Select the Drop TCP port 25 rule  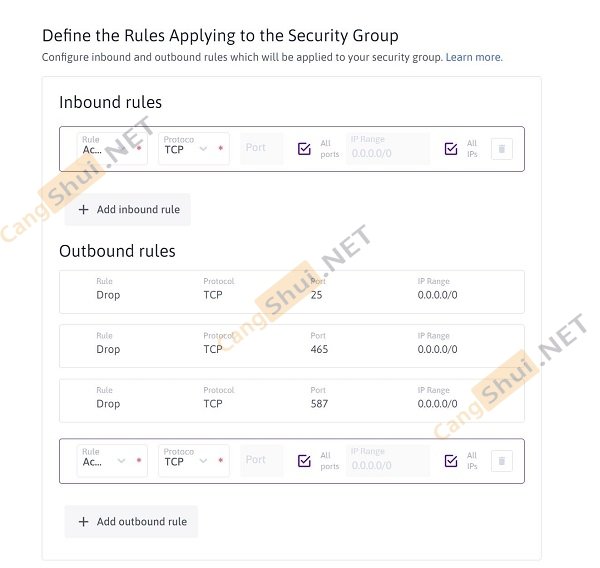[291, 289]
